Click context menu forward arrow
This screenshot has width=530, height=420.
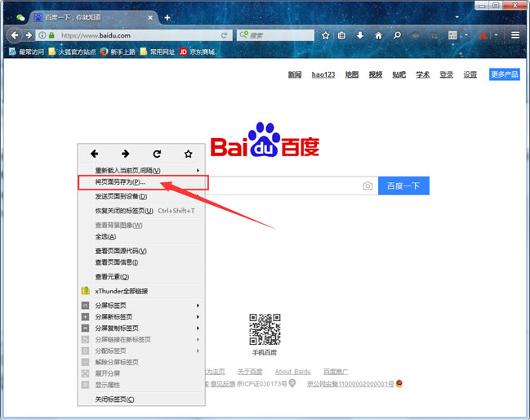(x=126, y=154)
